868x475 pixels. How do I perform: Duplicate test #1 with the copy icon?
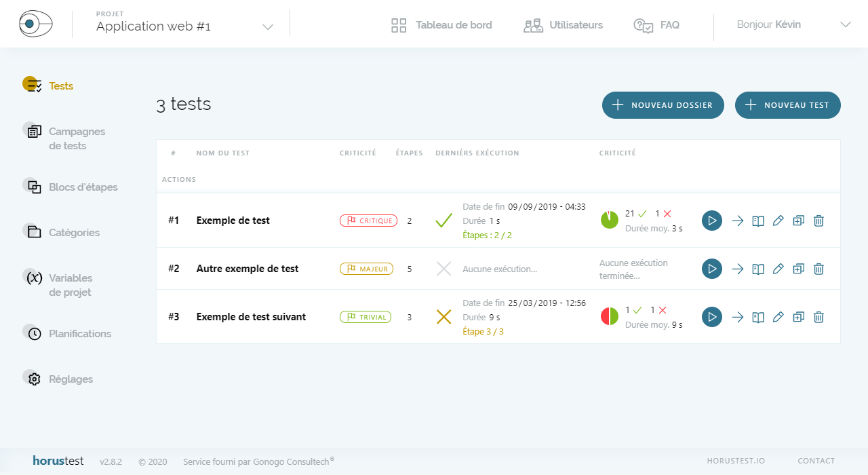point(798,221)
